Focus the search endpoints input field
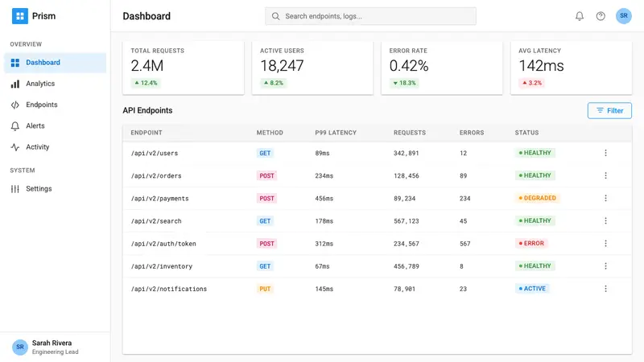The width and height of the screenshot is (644, 362). 370,16
